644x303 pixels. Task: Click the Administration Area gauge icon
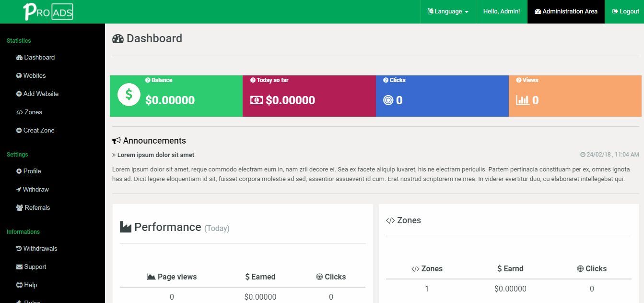tap(538, 12)
